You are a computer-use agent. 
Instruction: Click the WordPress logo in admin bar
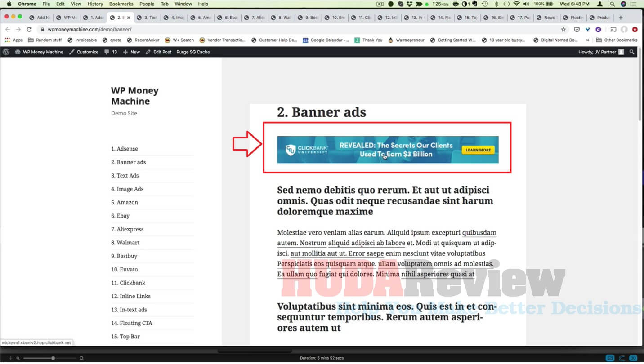click(6, 52)
